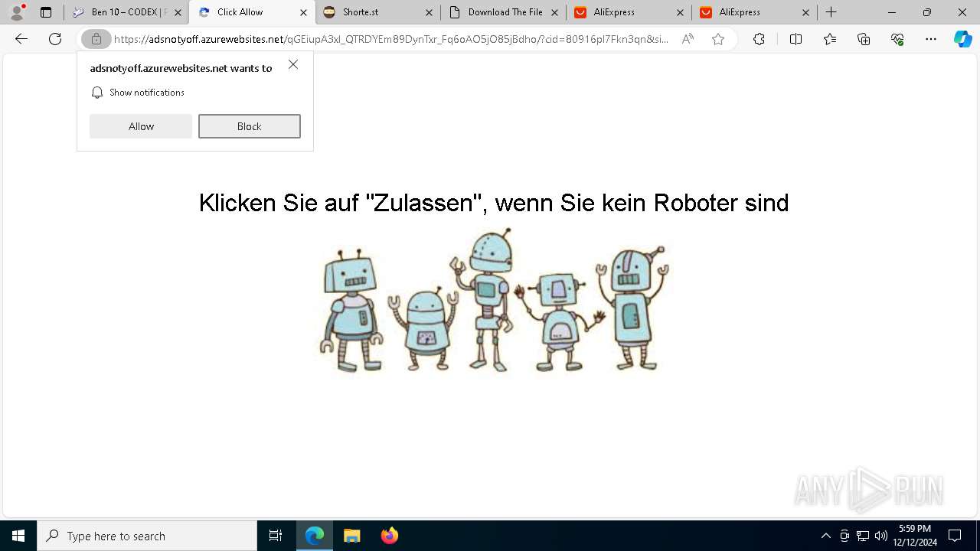Click the 'Show notifications' label
Screen dimensions: 980x551
point(147,93)
